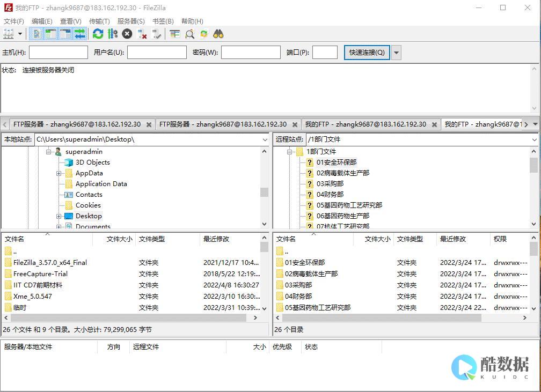Open the 传输(T) menu
The width and height of the screenshot is (541, 392).
[99, 21]
